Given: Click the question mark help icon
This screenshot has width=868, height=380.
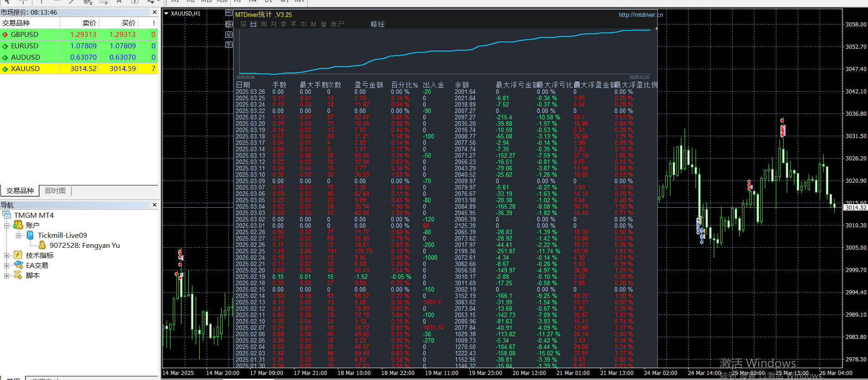Looking at the screenshot, I should (229, 45).
